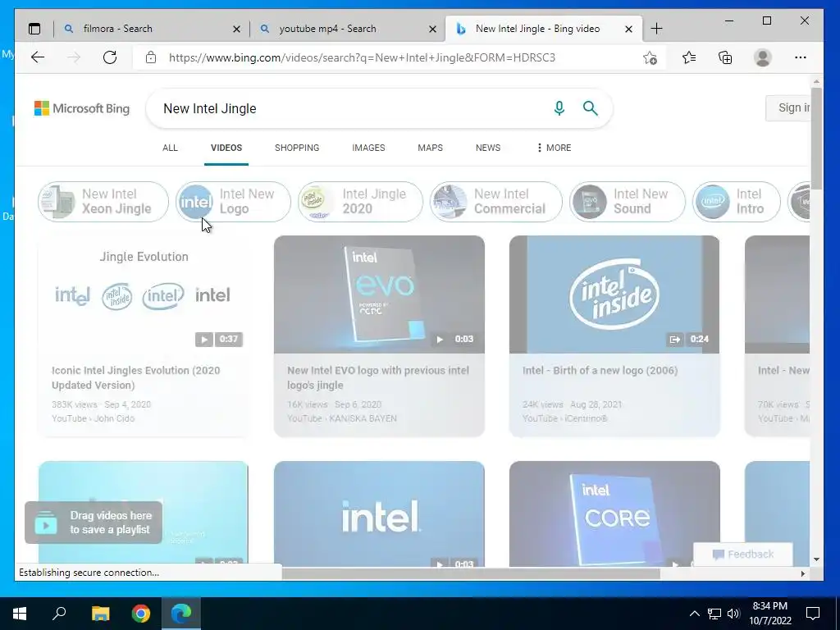840x630 pixels.
Task: Click the Bing search magnifier icon
Action: coord(591,108)
